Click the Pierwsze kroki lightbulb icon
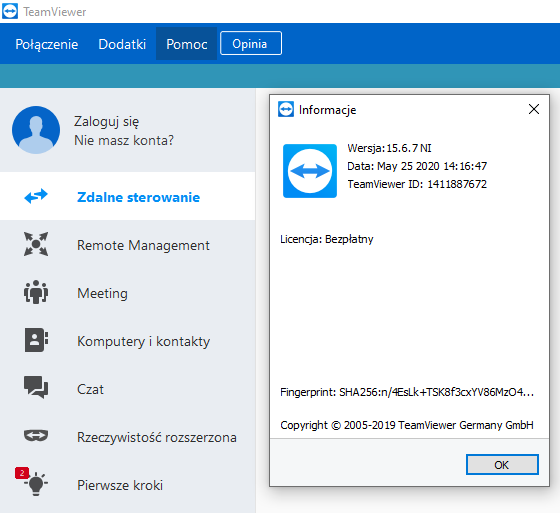Screen dimensions: 560x513 click(x=36, y=484)
